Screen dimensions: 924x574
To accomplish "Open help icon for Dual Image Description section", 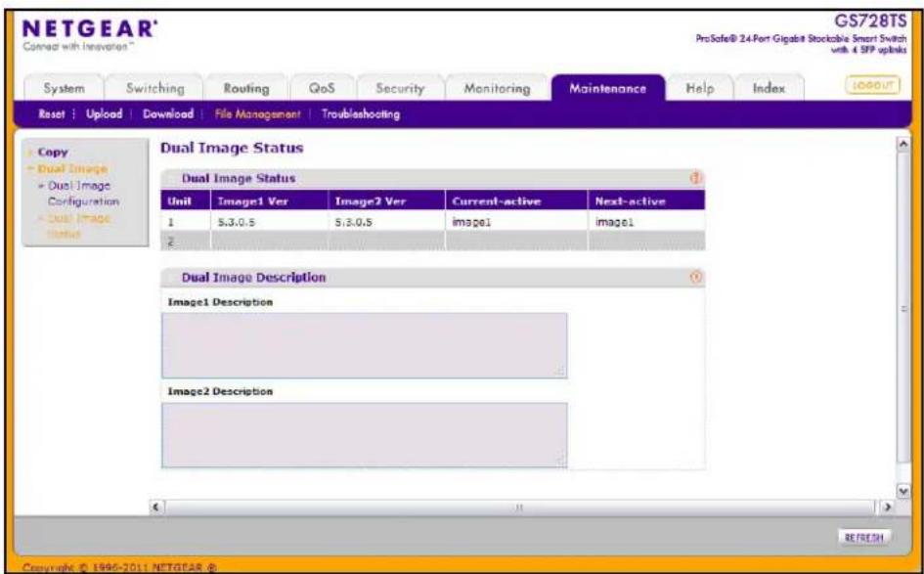I will coord(696,277).
